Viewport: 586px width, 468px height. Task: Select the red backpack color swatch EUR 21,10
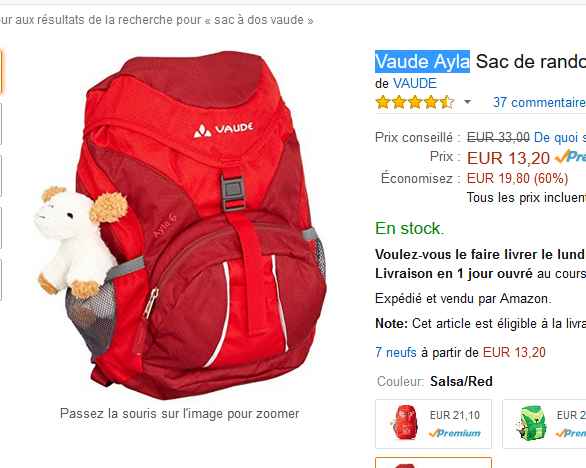coord(434,424)
